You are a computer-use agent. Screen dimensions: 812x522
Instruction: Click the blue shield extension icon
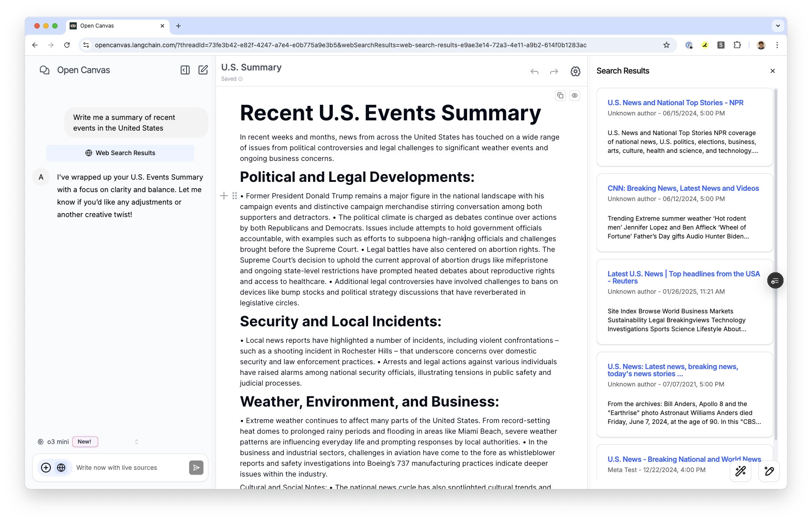coord(689,45)
